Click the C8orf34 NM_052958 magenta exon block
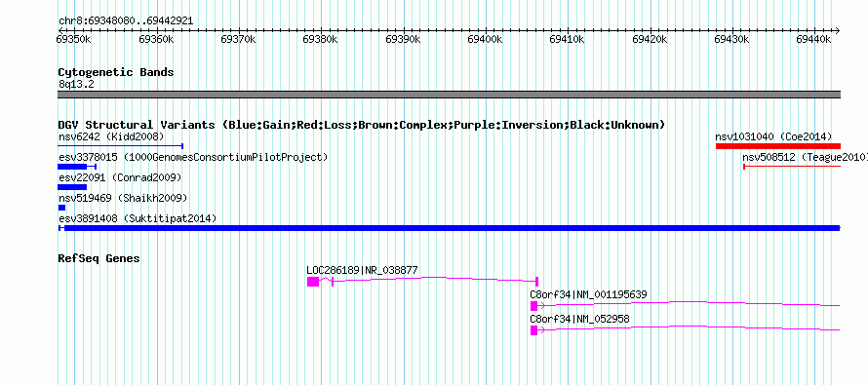 click(x=533, y=330)
